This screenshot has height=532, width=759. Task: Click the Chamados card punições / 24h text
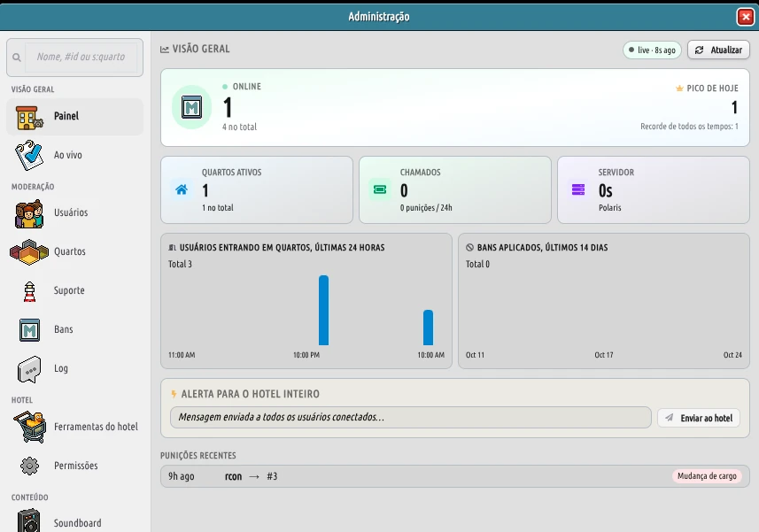tap(426, 208)
